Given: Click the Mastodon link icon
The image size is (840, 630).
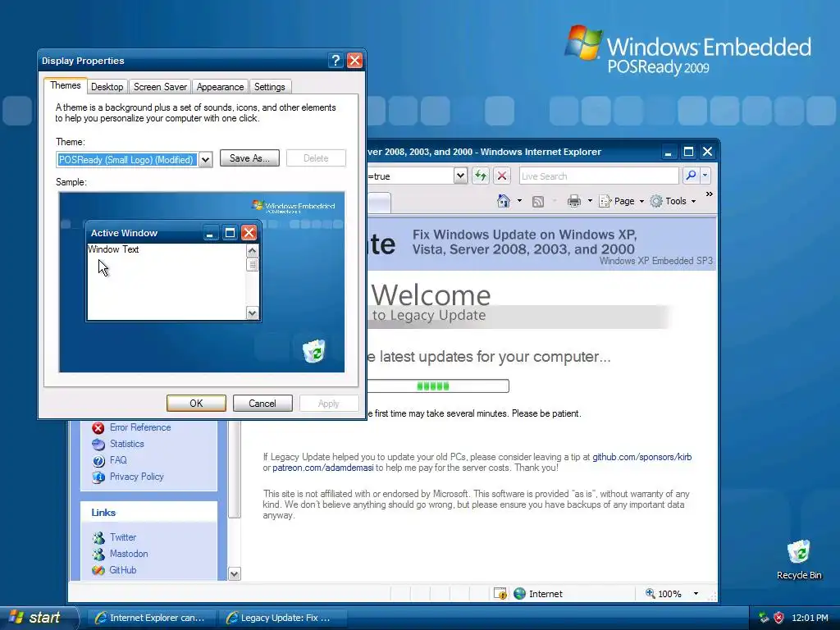Looking at the screenshot, I should tap(98, 554).
